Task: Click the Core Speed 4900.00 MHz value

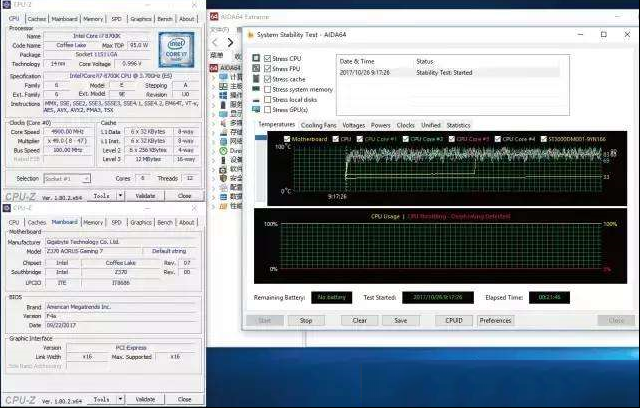Action: [67, 132]
